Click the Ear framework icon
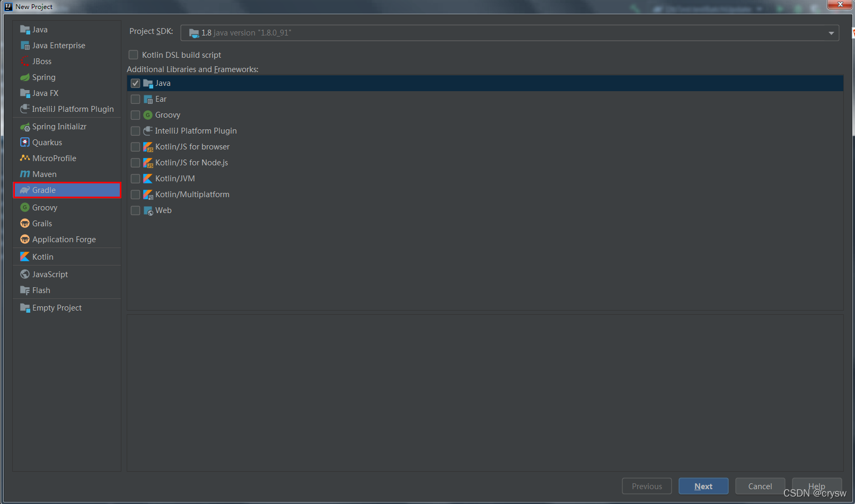This screenshot has height=504, width=855. pos(148,99)
